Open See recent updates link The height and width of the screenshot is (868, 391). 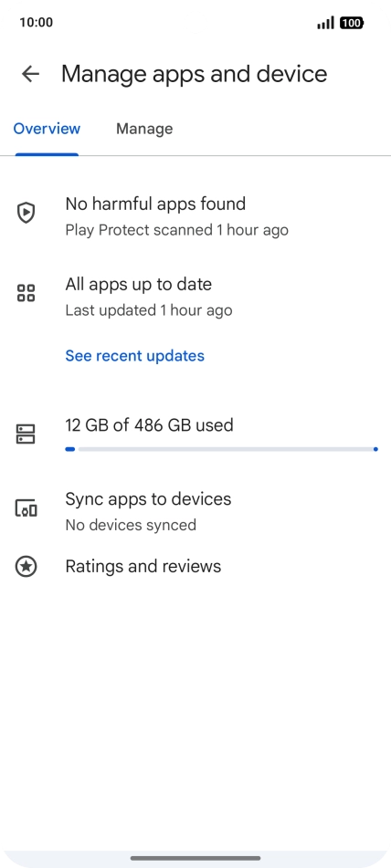(134, 355)
